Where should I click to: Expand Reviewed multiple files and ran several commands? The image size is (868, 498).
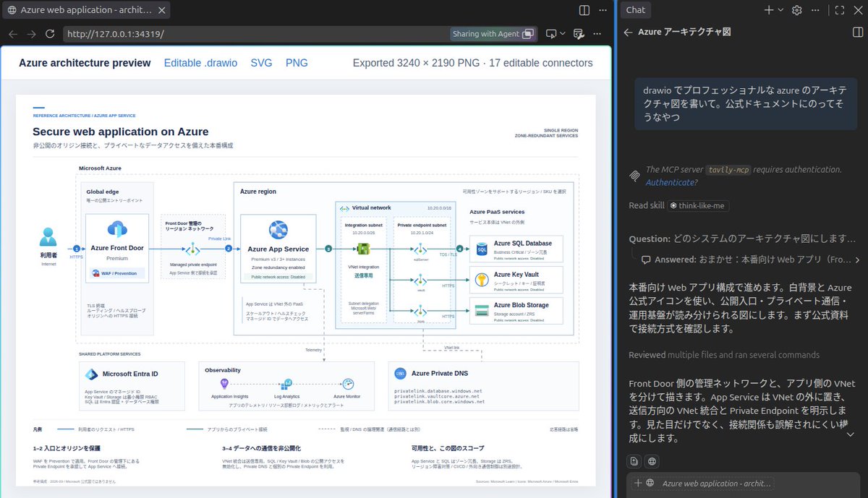[x=724, y=355]
